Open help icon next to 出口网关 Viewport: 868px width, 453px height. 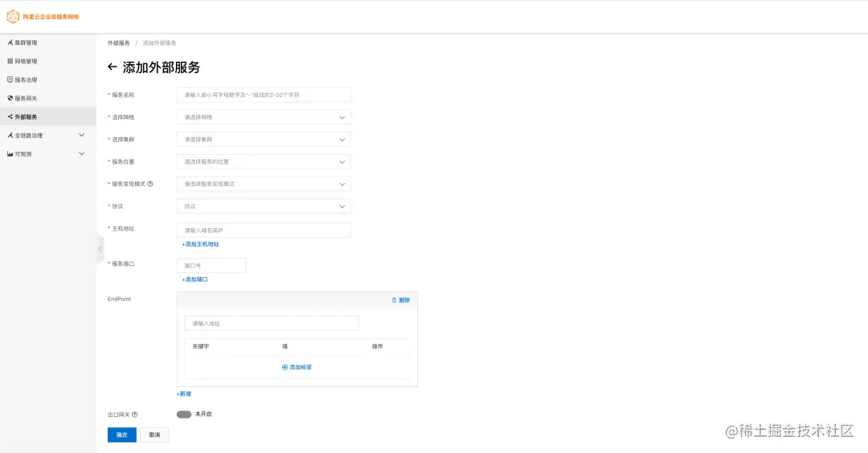tap(134, 414)
